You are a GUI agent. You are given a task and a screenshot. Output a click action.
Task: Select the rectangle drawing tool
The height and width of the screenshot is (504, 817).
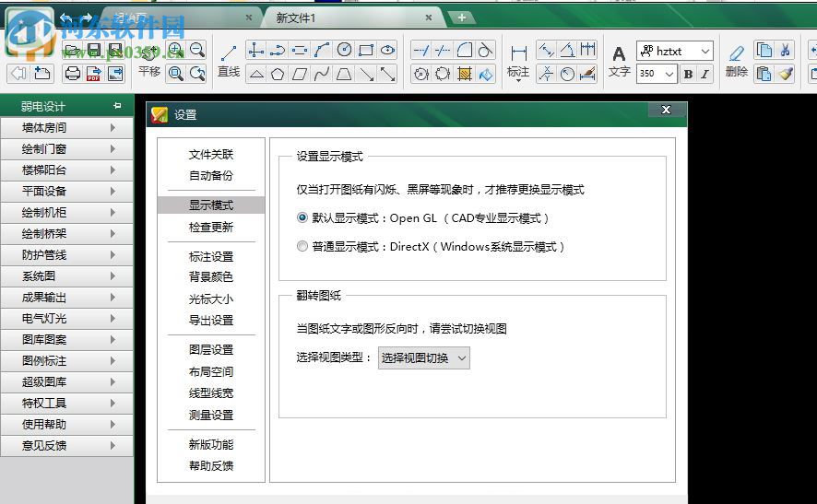pos(366,50)
